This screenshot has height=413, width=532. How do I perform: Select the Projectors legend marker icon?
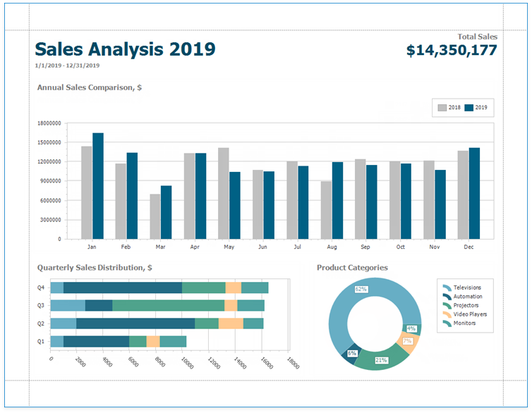(447, 305)
